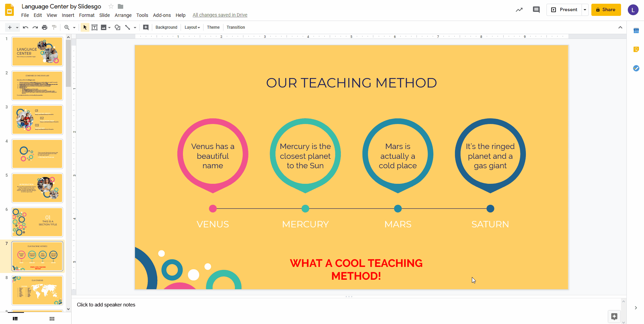Click the pink Venus timeline dot
644x324 pixels.
(x=213, y=208)
